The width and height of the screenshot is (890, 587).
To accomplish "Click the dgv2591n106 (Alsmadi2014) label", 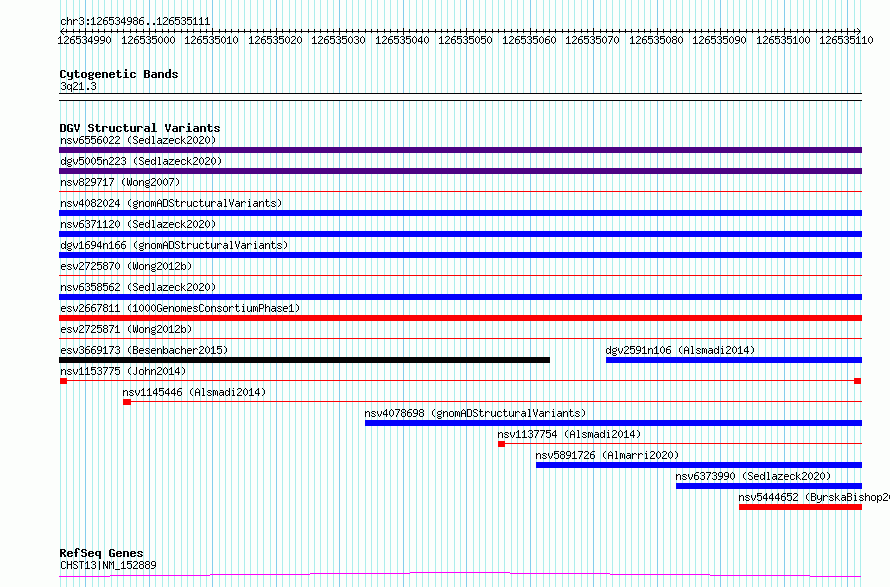I will (x=680, y=350).
